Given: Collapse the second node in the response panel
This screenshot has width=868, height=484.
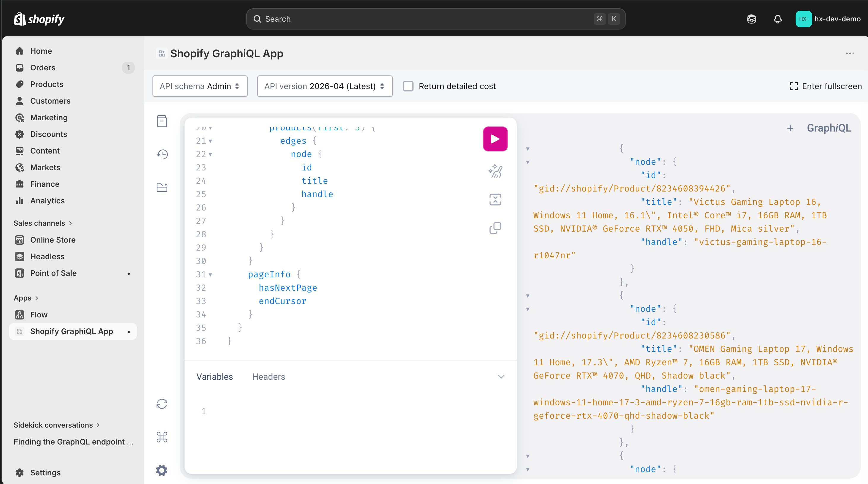Looking at the screenshot, I should click(527, 309).
